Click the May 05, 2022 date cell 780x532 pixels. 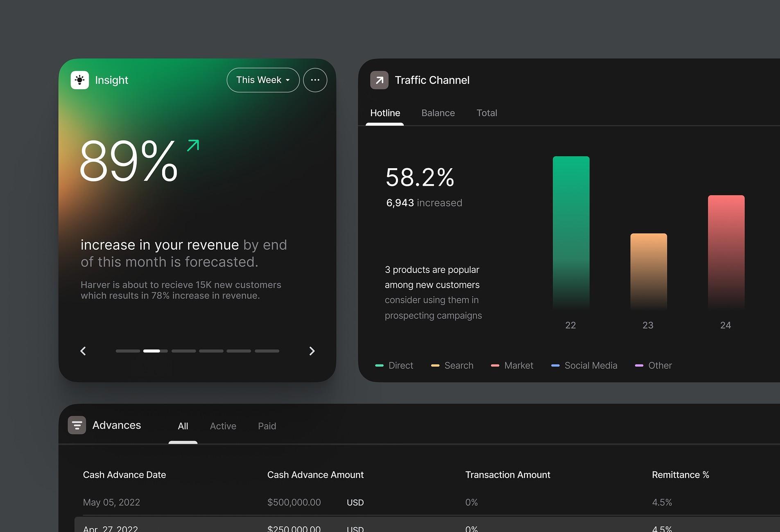click(111, 502)
